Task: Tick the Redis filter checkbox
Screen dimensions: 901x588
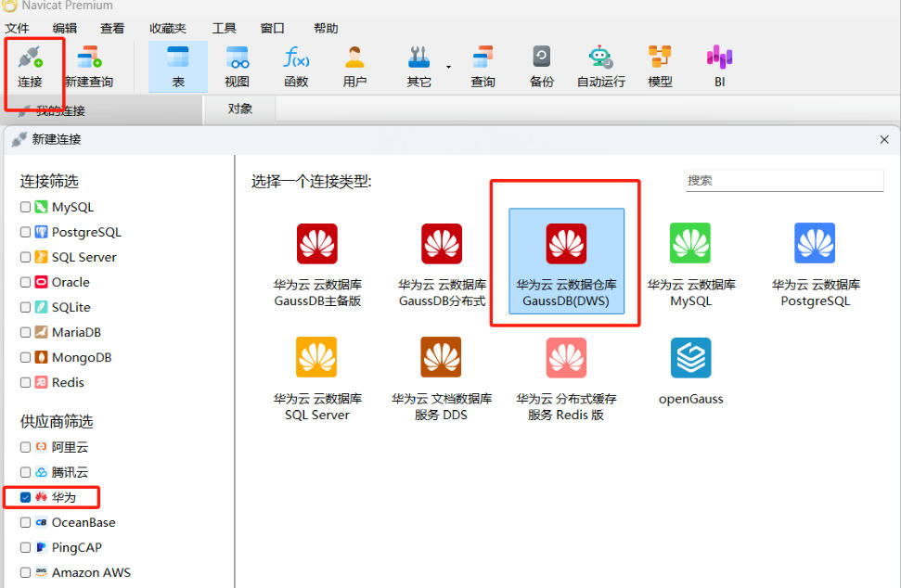Action: coord(25,382)
